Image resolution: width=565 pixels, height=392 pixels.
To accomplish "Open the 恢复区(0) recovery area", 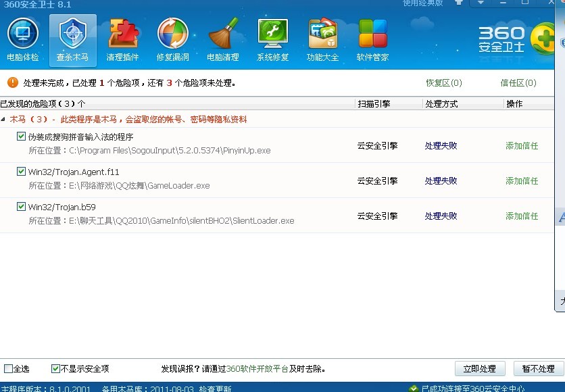I will [444, 83].
